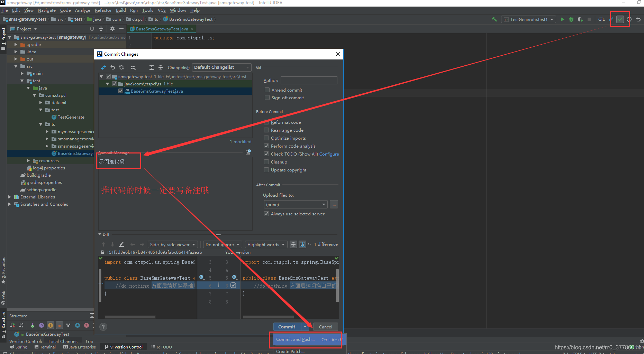
Task: Click the Group By icon in Commit toolbar
Action: tap(133, 67)
